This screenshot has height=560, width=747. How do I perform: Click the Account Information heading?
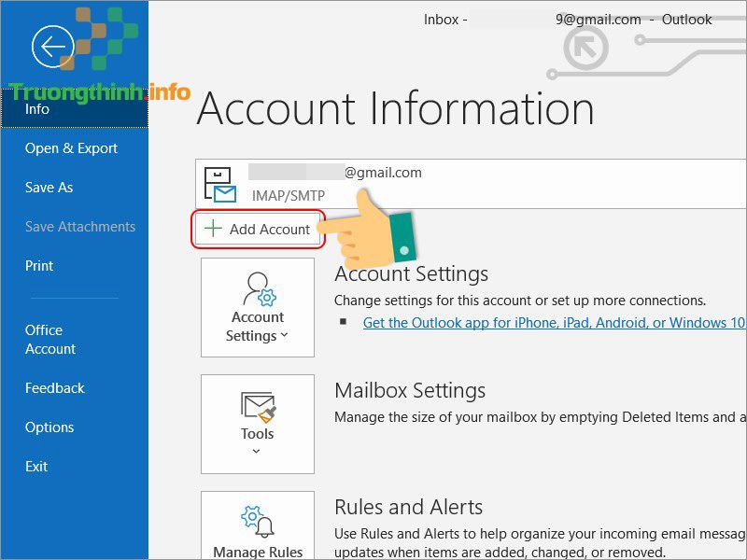click(395, 109)
